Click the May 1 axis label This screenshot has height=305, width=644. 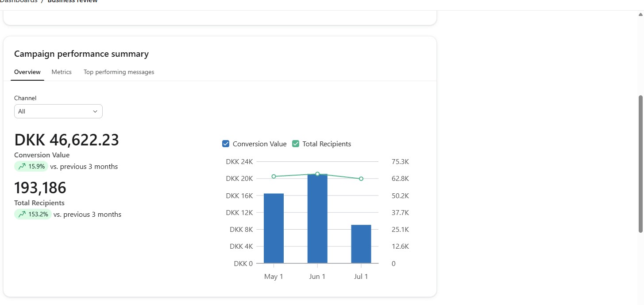point(274,277)
